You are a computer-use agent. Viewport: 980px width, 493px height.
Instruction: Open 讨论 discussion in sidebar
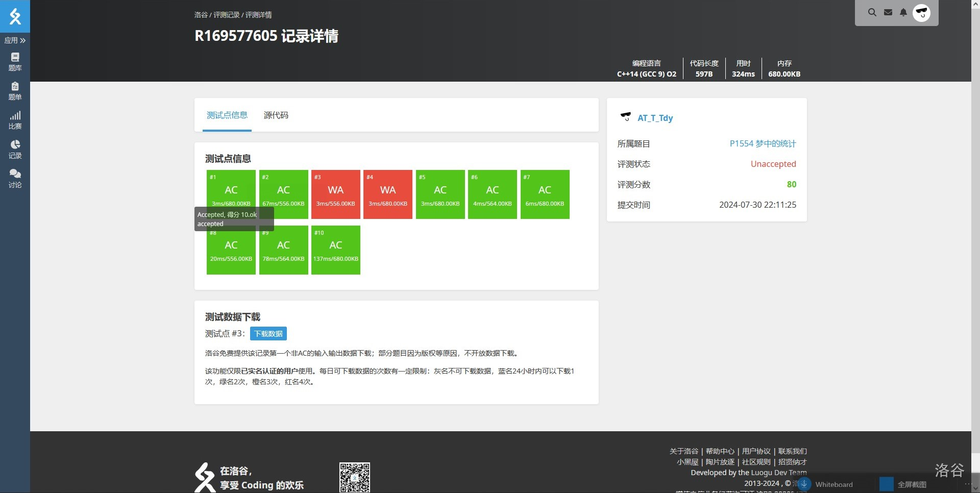click(x=15, y=179)
